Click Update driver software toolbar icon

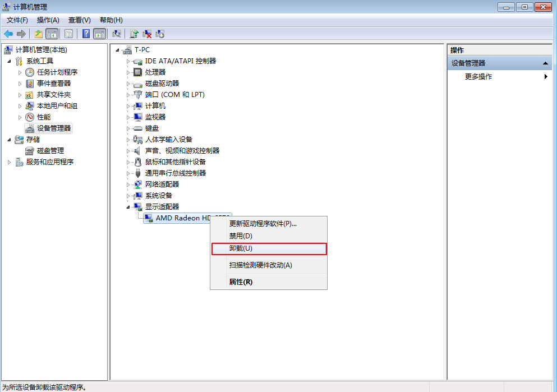134,34
